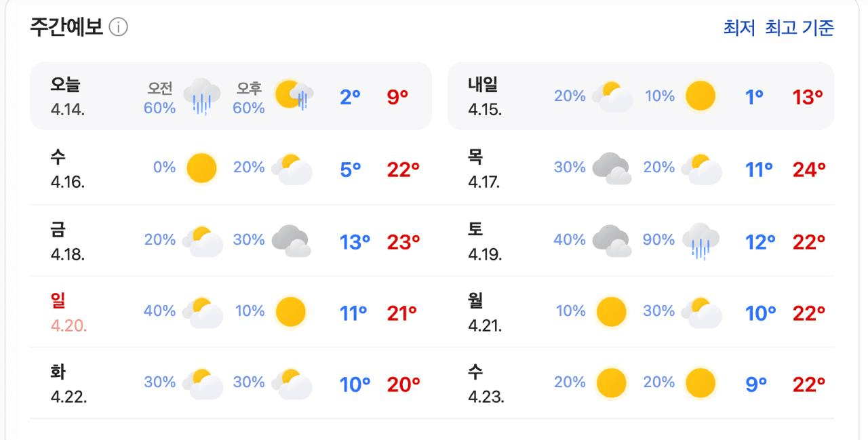Click the 4.21. afternoon partly cloudy icon
Viewport: 868px width, 440px height.
[701, 312]
